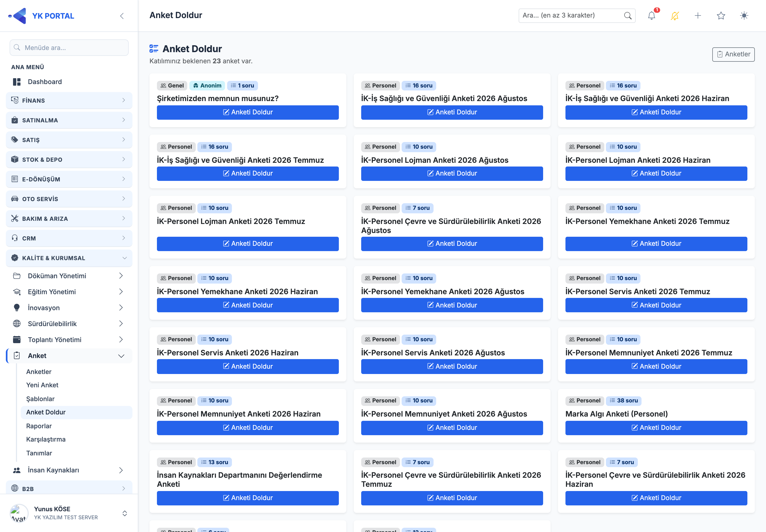The height and width of the screenshot is (532, 766).
Task: Click the İnovasyon lightbulb icon
Action: pos(17,307)
